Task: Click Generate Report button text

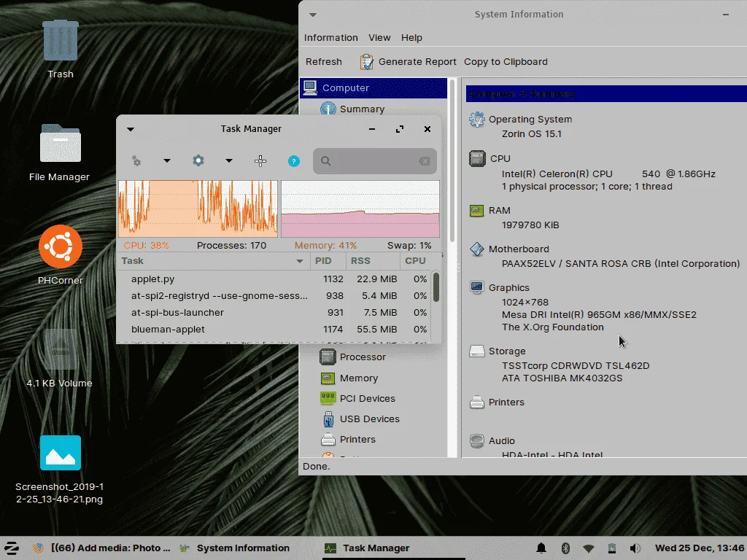Action: click(417, 62)
